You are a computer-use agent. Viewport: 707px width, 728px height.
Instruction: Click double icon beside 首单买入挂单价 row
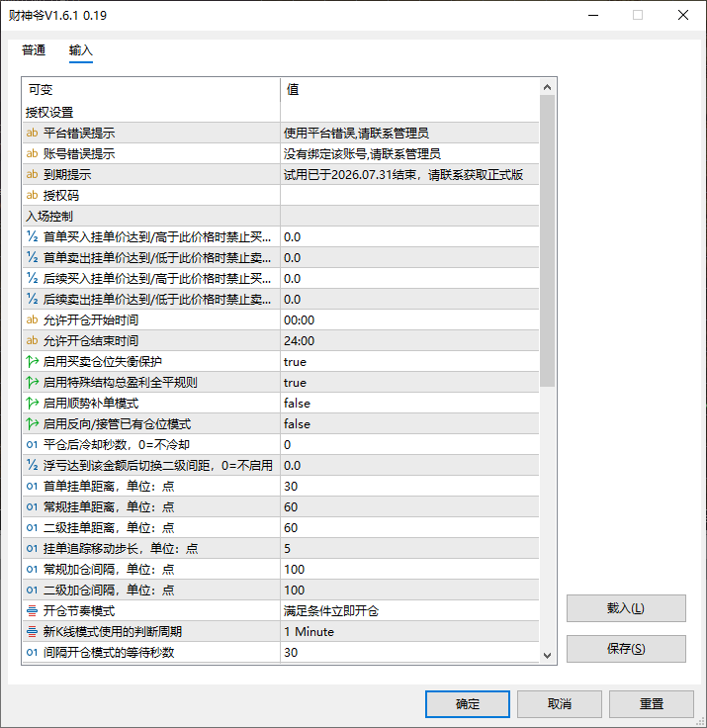pyautogui.click(x=32, y=236)
